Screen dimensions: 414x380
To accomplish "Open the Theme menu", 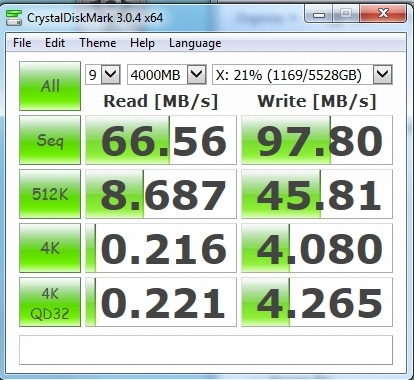I will point(98,43).
